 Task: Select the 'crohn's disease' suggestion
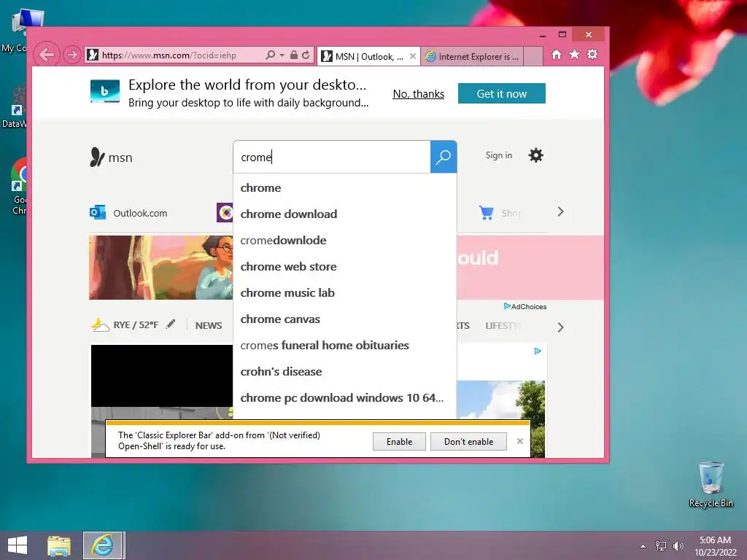tap(345, 371)
